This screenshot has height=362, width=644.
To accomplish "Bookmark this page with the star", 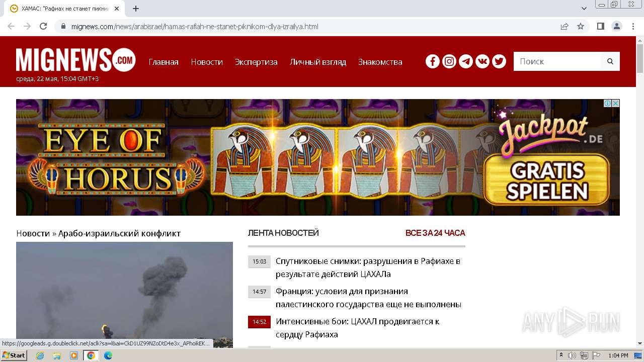I will [x=581, y=26].
